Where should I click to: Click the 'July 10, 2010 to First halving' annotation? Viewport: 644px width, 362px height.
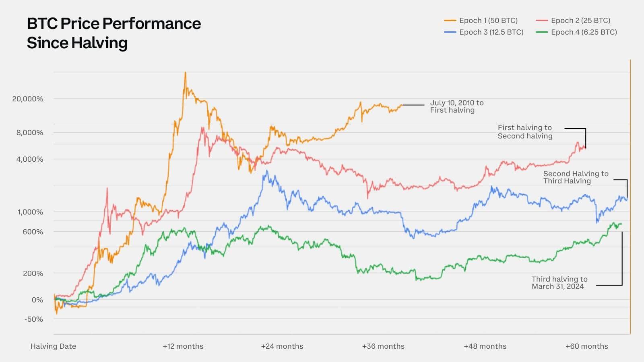[456, 107]
